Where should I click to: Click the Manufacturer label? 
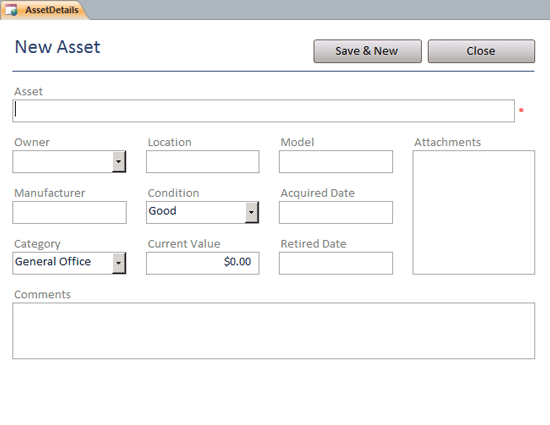click(49, 193)
